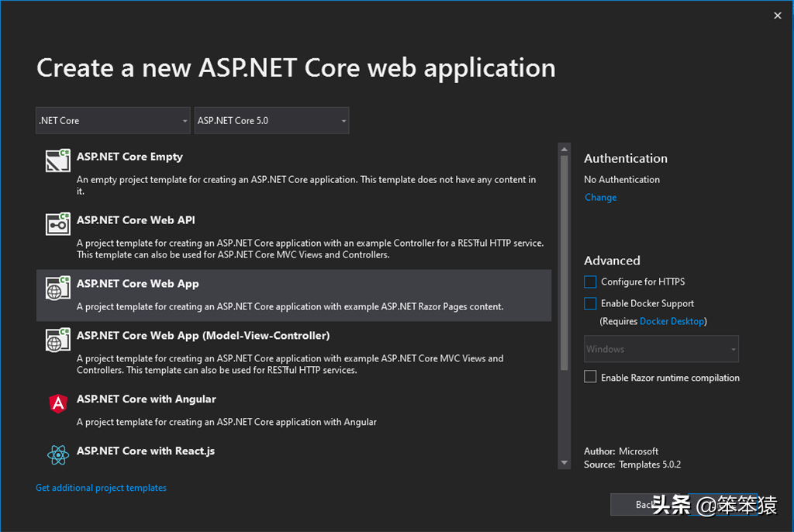Check Enable Docker Support
Screen dimensions: 794x532
coord(590,303)
